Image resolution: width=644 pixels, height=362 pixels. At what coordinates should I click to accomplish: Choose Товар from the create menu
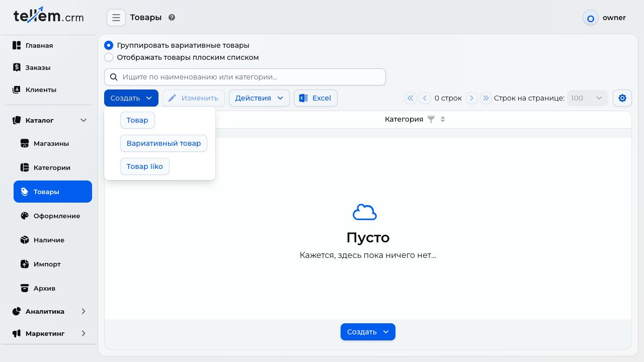coord(137,120)
